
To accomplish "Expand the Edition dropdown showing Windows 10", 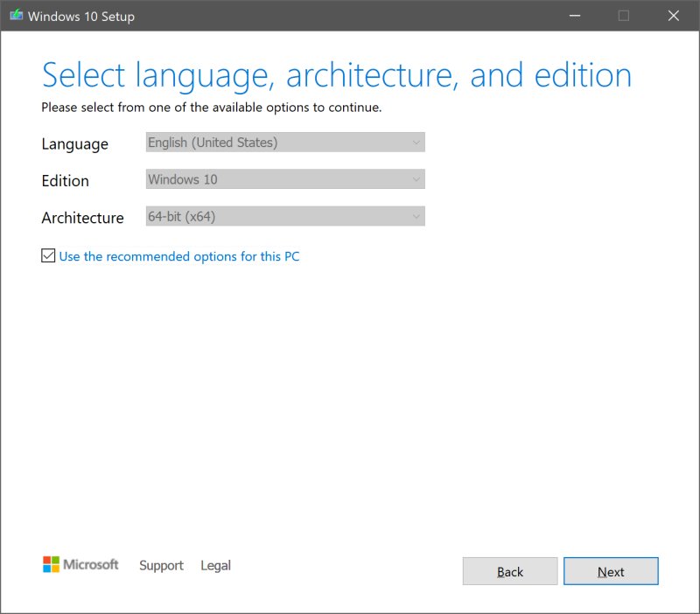I will pyautogui.click(x=284, y=179).
